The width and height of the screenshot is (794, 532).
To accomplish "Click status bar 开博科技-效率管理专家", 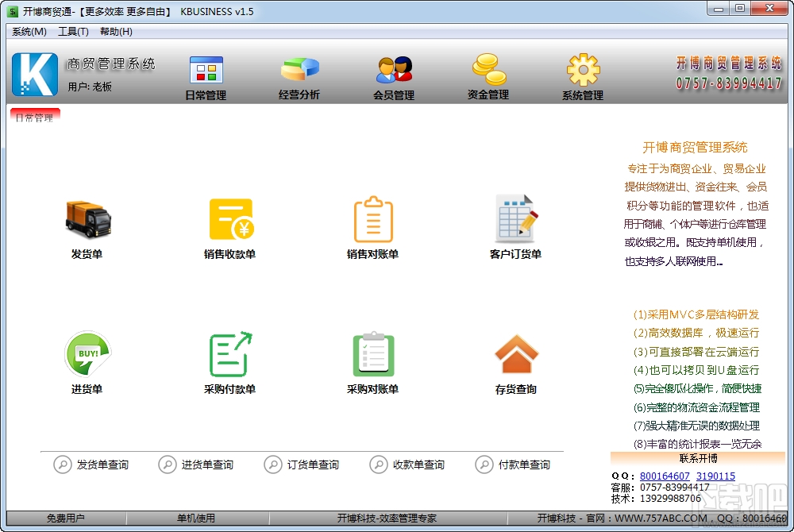I will (x=387, y=519).
